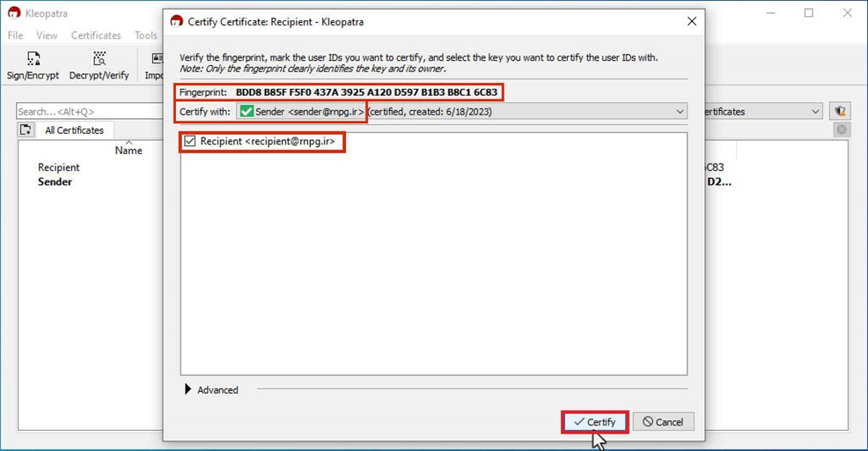
Task: Open the 'Certify with' key dropdown
Action: (x=461, y=111)
